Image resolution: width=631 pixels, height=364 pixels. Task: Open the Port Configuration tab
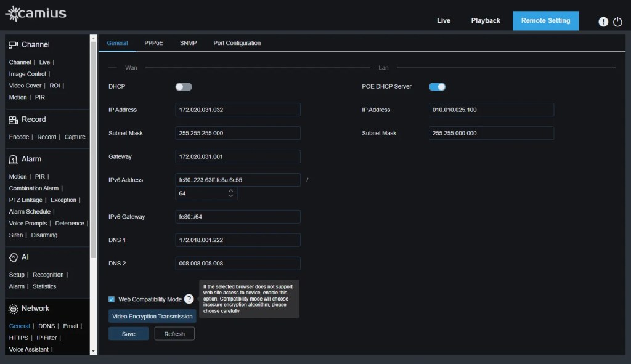point(237,43)
